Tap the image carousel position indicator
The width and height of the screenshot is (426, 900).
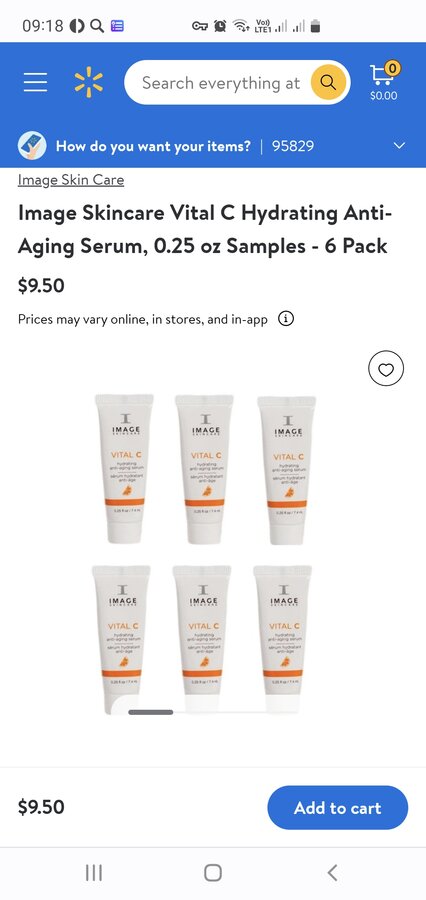tap(151, 712)
